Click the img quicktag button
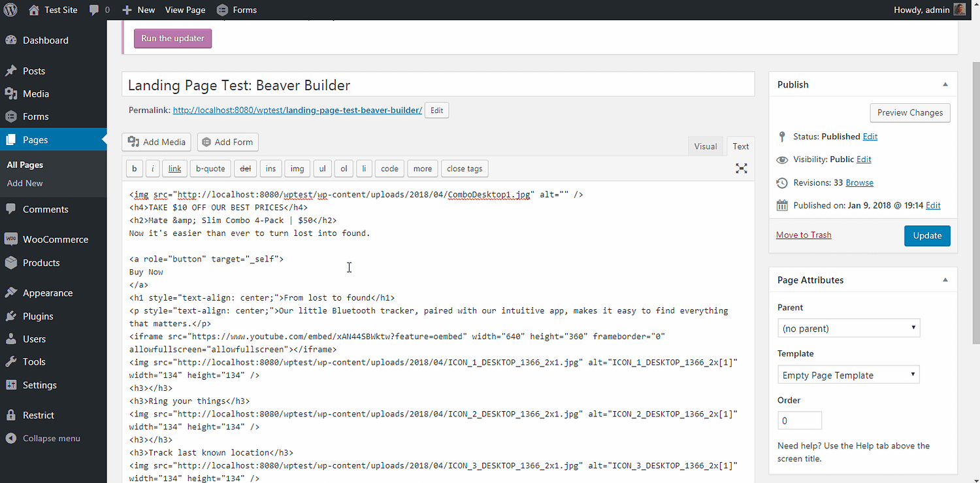Viewport: 980px width, 483px height. coord(297,169)
